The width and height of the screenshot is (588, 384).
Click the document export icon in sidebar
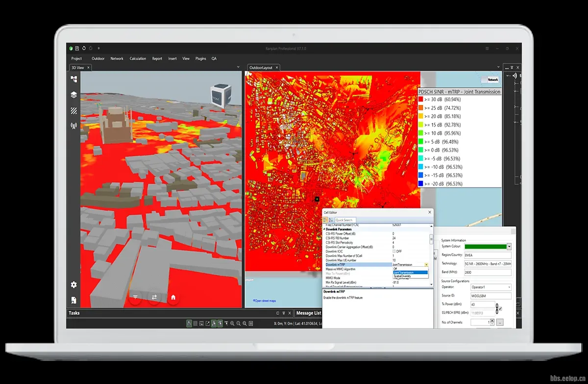[74, 300]
